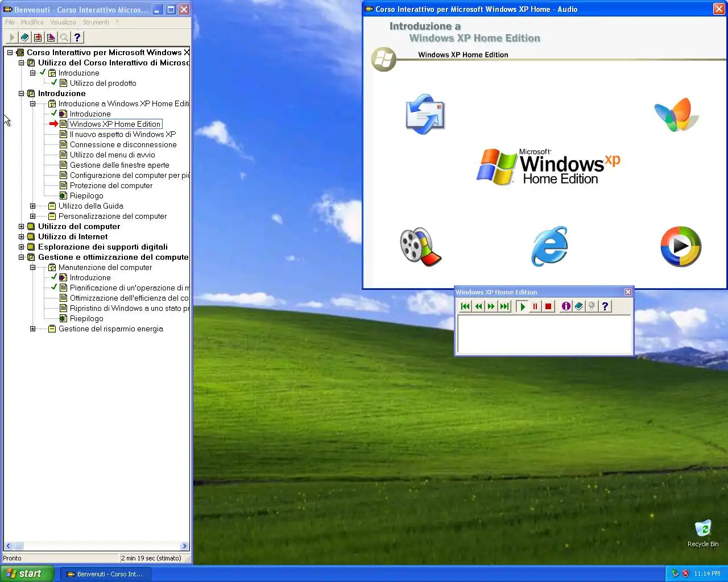Stop the lesson with red square button

(x=548, y=306)
